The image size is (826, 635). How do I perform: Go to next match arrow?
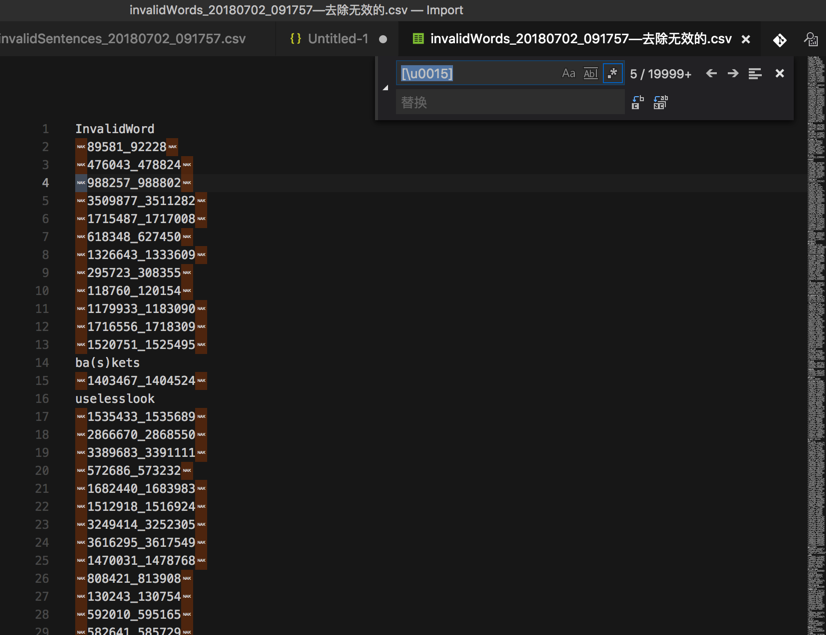[733, 73]
